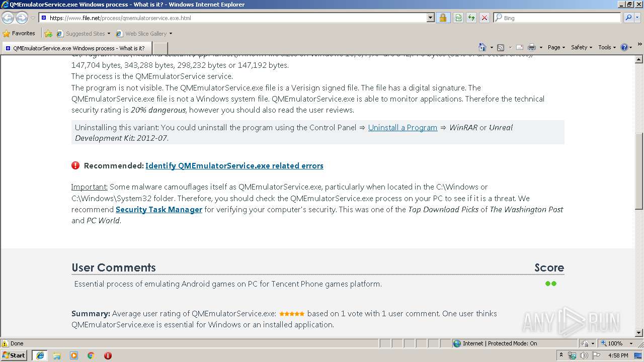Click the 4:58 PM system clock
Viewport: 644px width, 362px height.
click(618, 355)
